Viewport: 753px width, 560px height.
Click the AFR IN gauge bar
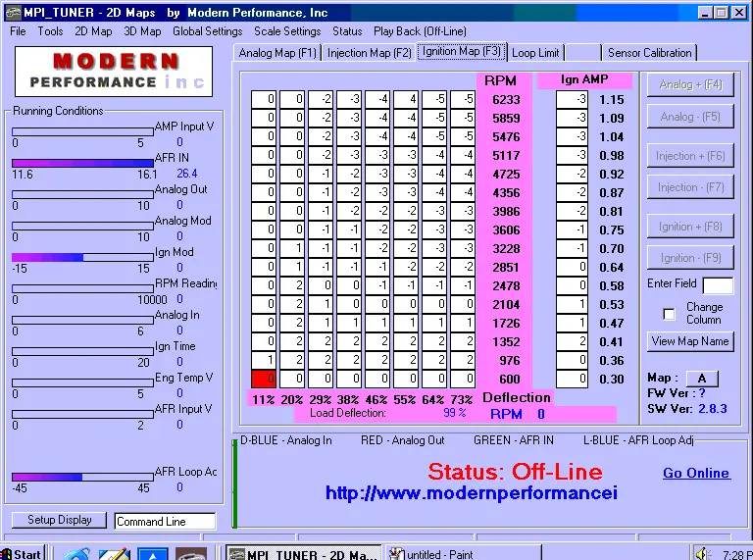pos(82,163)
